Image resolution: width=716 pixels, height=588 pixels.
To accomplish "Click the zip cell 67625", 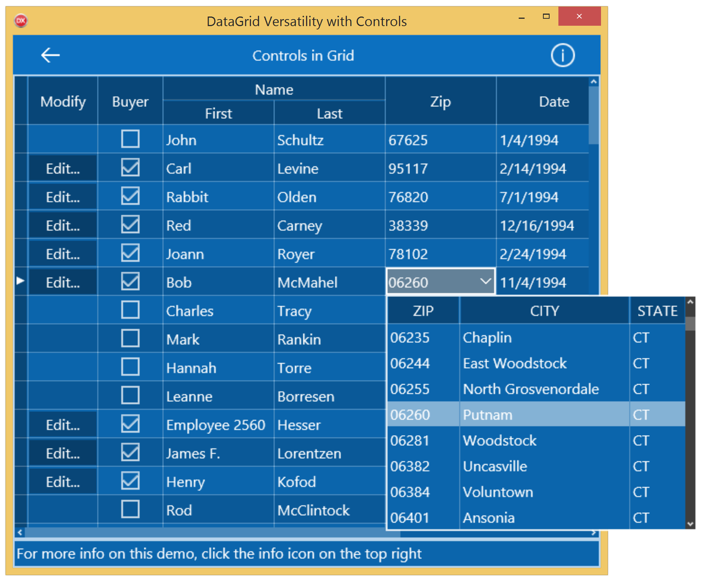I will coord(440,140).
